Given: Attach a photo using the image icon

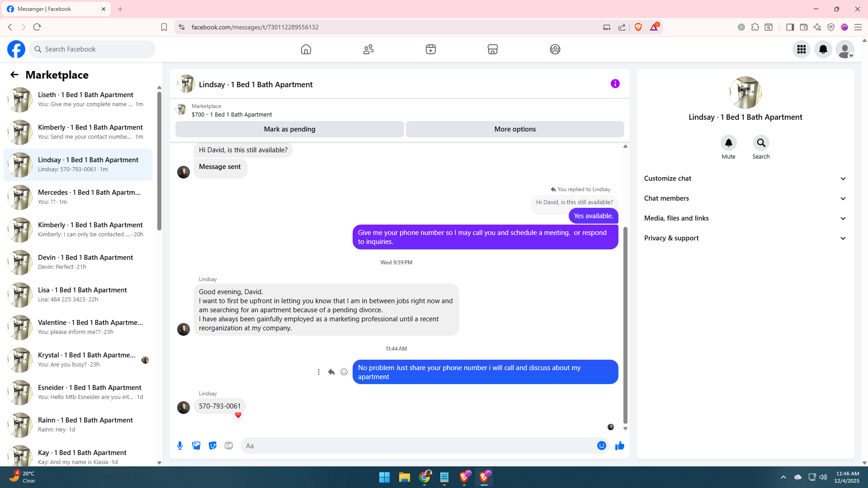Looking at the screenshot, I should tap(196, 446).
